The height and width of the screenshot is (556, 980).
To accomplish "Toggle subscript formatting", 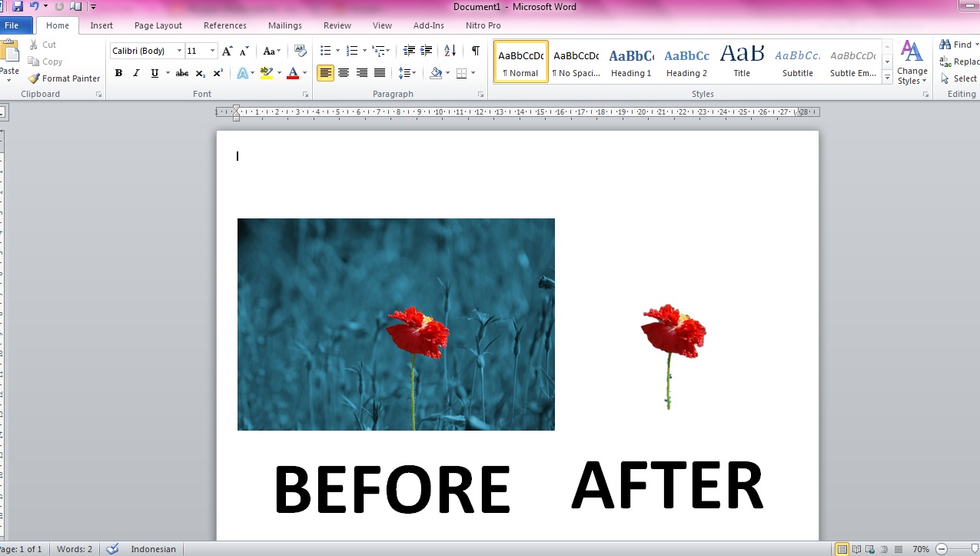I will coord(200,73).
